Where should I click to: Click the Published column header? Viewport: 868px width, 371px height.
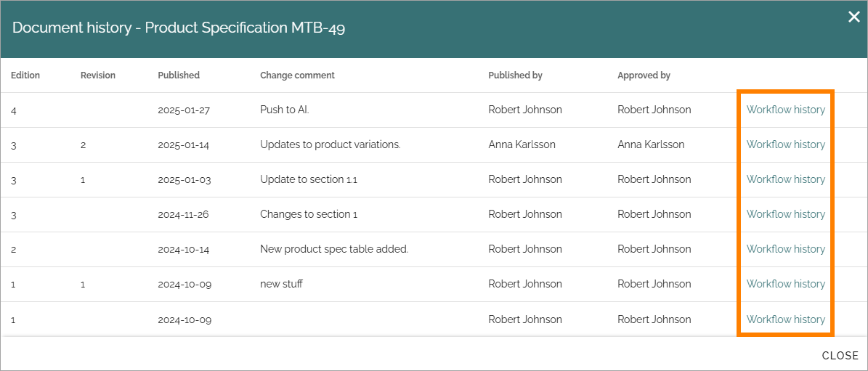pyautogui.click(x=179, y=76)
